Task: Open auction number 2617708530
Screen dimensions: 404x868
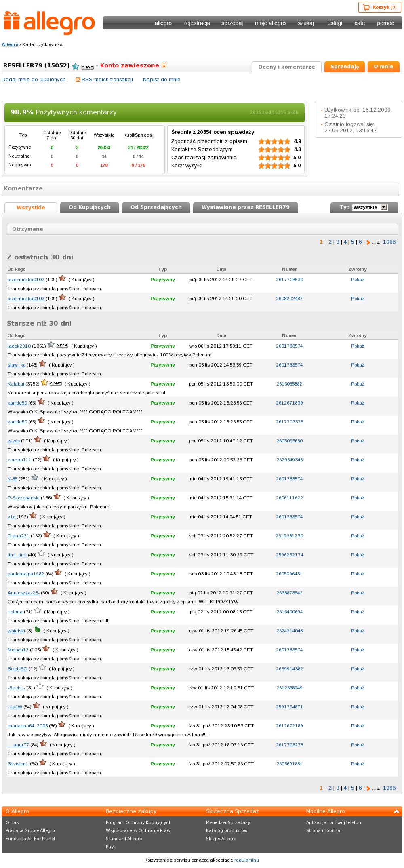Action: [289, 280]
